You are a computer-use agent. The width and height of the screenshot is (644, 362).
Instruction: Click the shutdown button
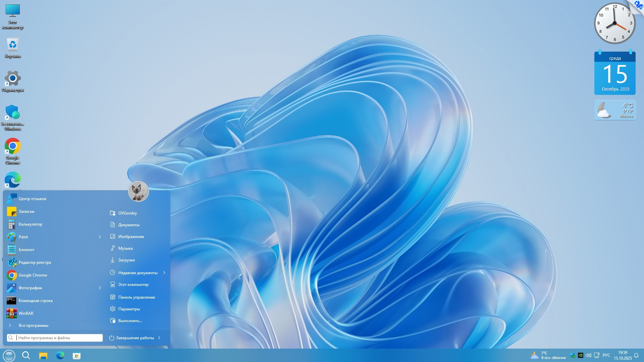tap(131, 338)
